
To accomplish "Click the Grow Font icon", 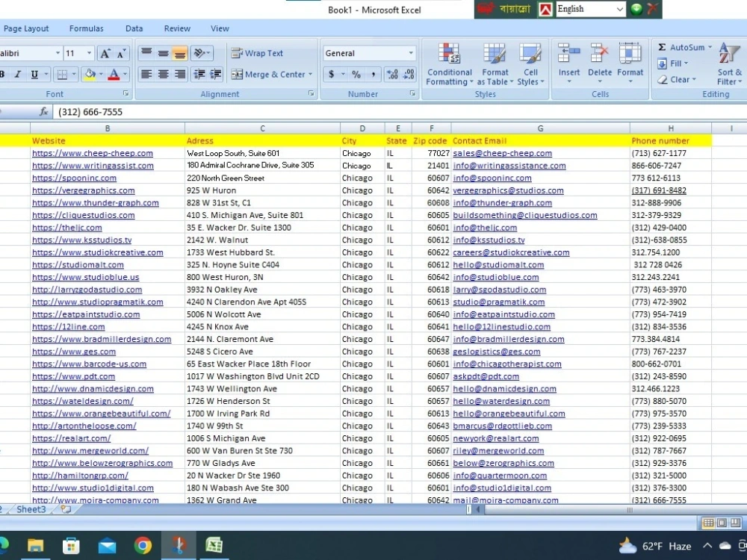I will tap(105, 53).
